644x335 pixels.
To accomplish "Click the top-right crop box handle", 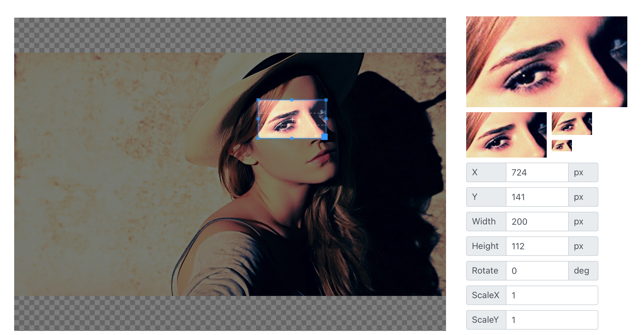I will pos(326,100).
